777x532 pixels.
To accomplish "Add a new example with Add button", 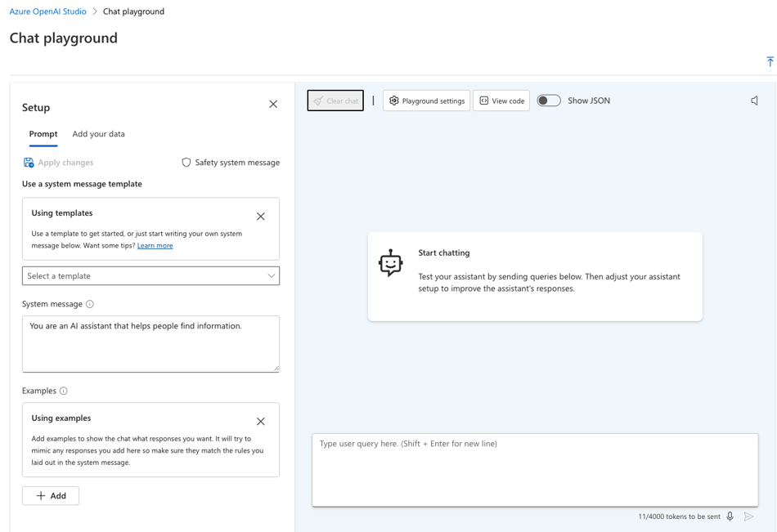I will pyautogui.click(x=51, y=496).
